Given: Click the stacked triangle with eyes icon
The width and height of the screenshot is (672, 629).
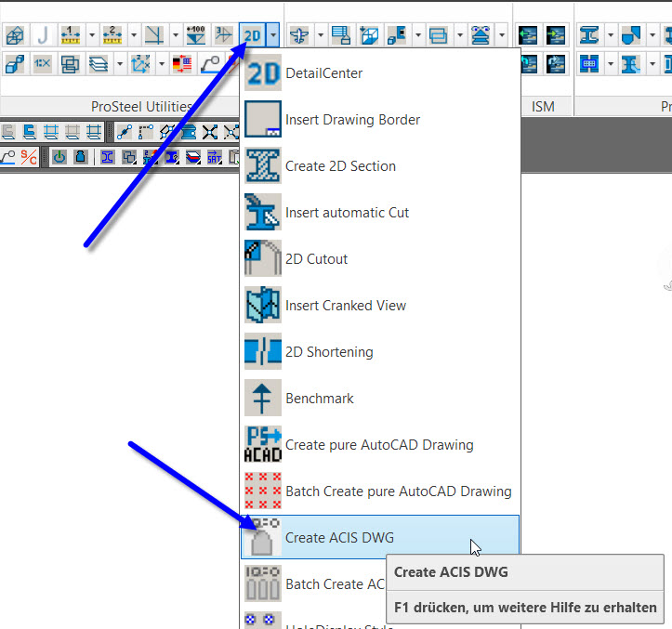Looking at the screenshot, I should tap(481, 34).
